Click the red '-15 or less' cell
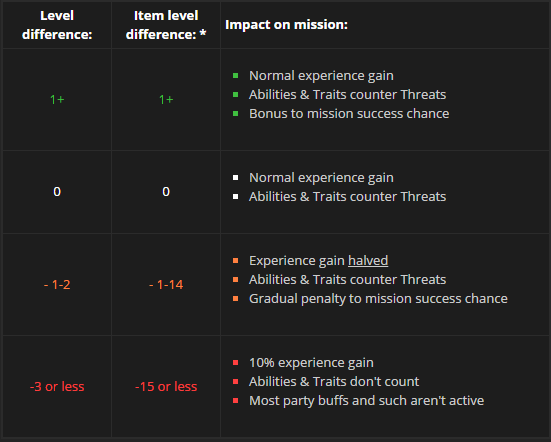 166,386
